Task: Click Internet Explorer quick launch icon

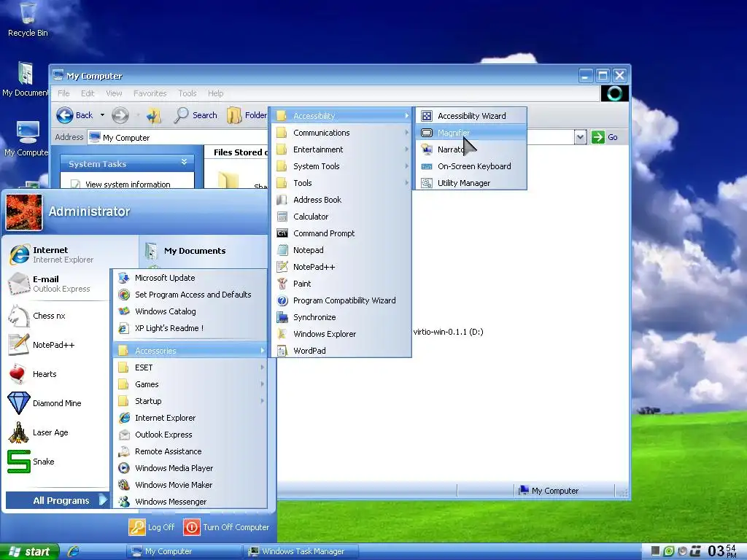Action: click(74, 551)
